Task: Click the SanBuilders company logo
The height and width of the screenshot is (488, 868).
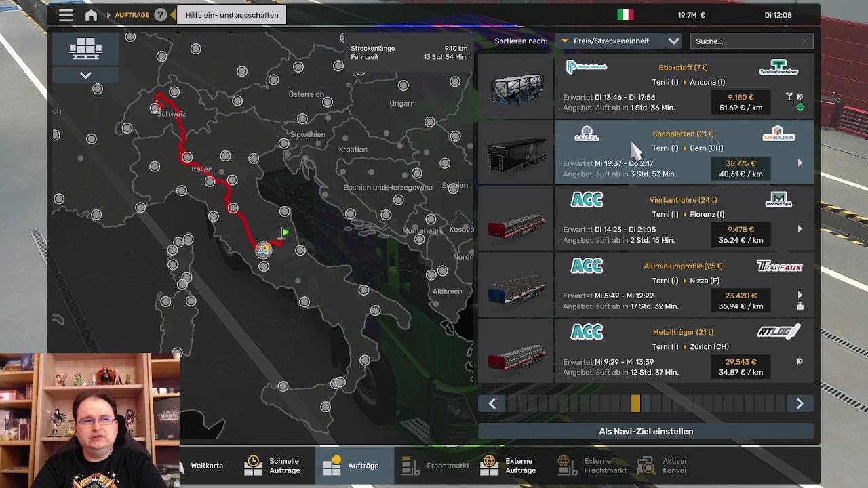Action: [778, 134]
